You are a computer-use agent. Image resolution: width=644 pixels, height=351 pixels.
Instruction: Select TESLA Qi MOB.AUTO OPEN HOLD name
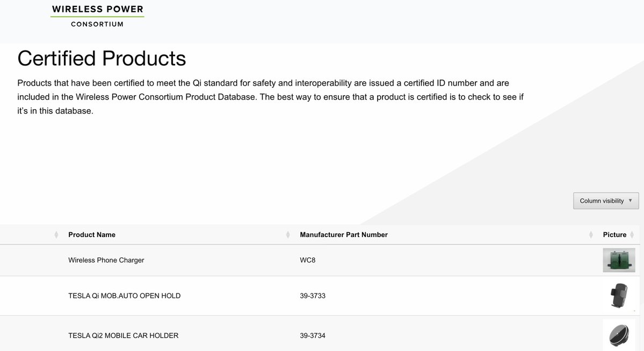tap(125, 296)
